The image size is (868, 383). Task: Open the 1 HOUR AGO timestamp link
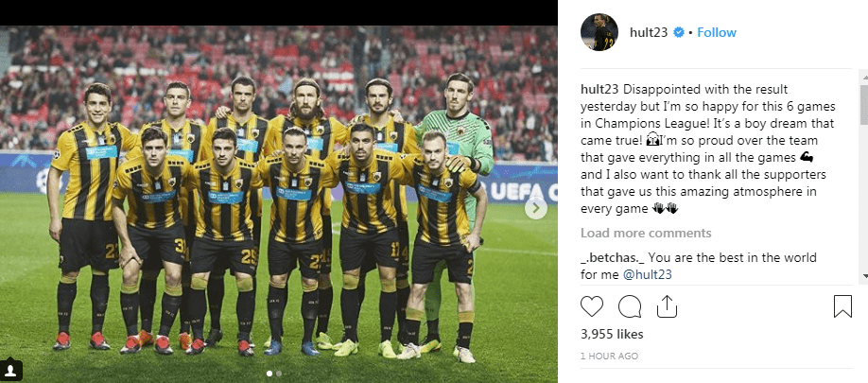pos(609,357)
